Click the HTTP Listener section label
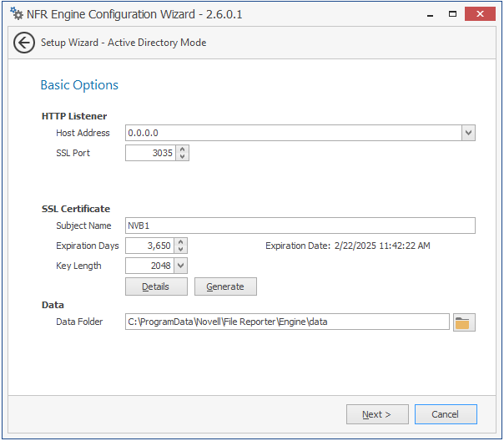Image resolution: width=504 pixels, height=441 pixels. (74, 116)
